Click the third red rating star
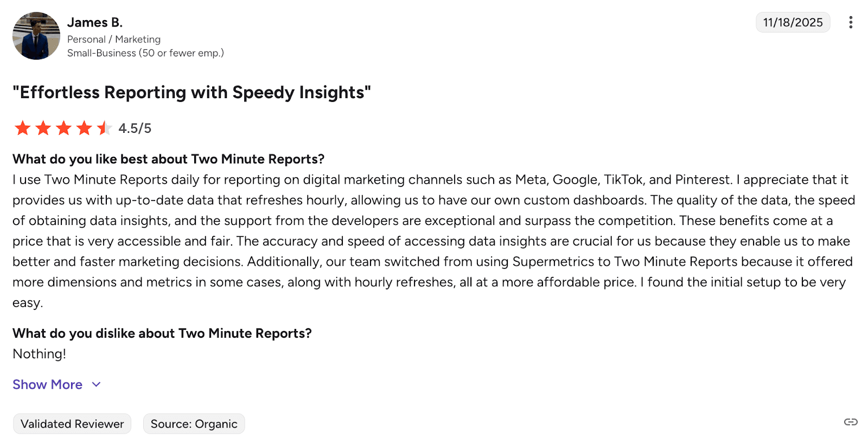 point(64,128)
